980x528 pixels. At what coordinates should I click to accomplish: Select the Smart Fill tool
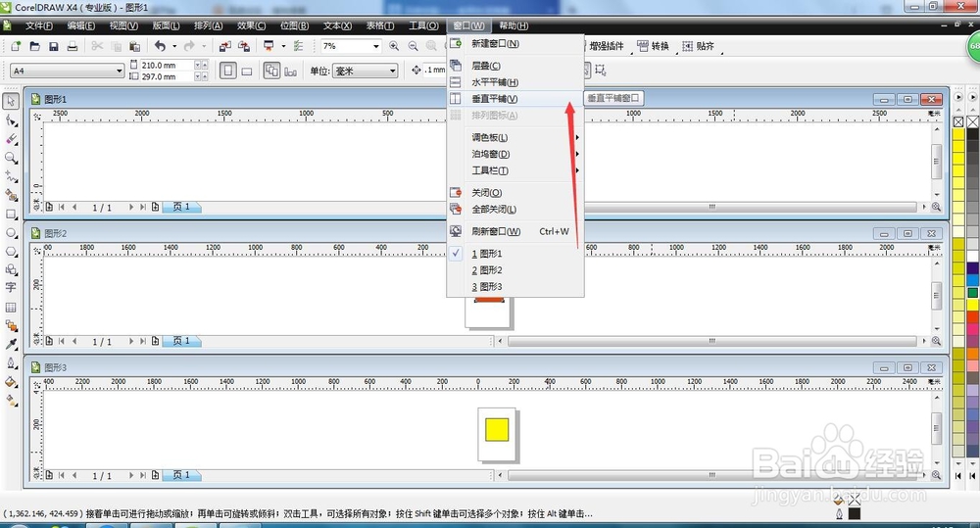[x=11, y=195]
